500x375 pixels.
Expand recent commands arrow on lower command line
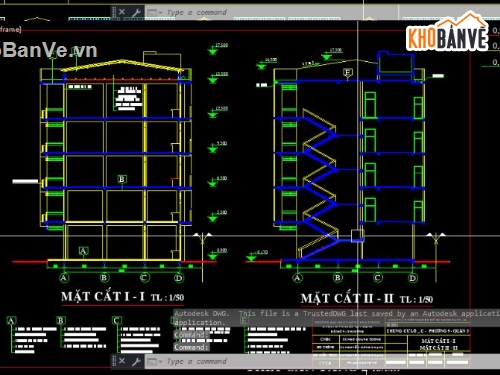coord(160,362)
